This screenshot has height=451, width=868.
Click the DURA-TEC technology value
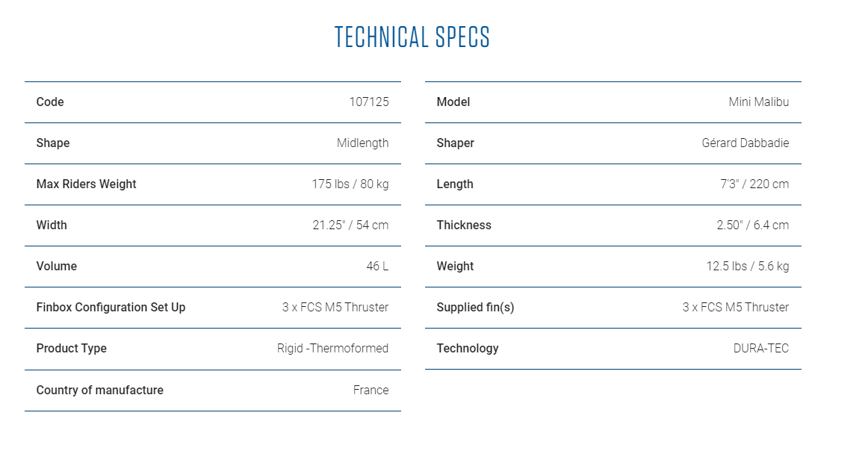click(x=761, y=348)
